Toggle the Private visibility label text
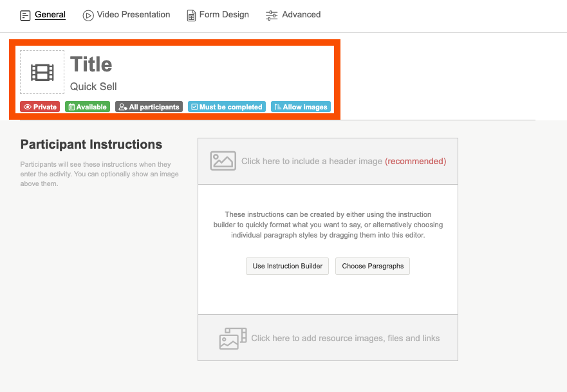Viewport: 567px width, 392px height. coord(45,107)
